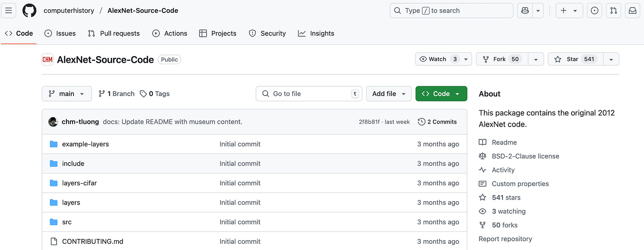Screen dimensions: 644x250
Task: Open Initial commit message for src
Action: 240,222
